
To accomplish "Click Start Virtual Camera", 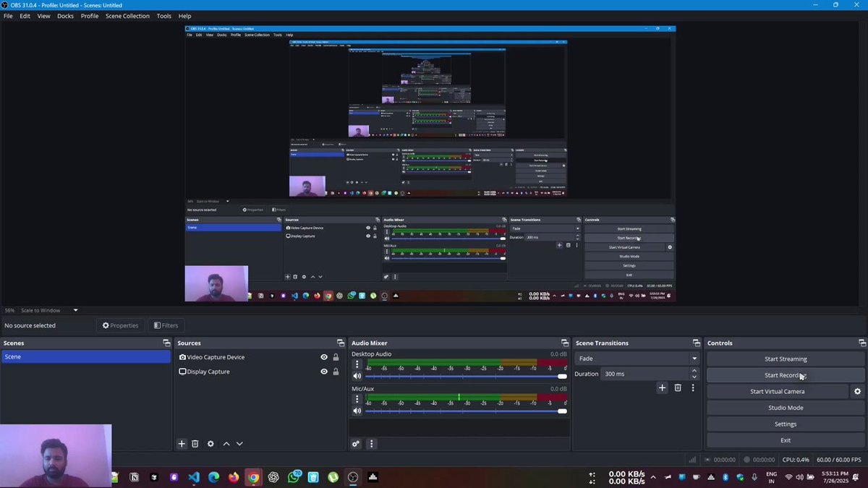I will coord(777,392).
